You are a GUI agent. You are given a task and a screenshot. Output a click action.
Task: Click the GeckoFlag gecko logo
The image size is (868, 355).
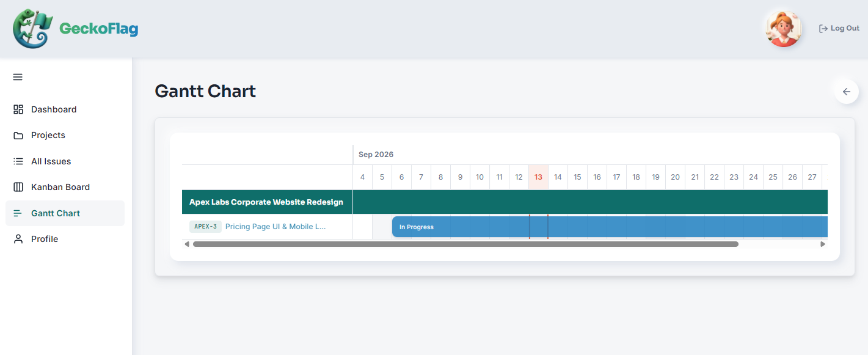pyautogui.click(x=33, y=29)
